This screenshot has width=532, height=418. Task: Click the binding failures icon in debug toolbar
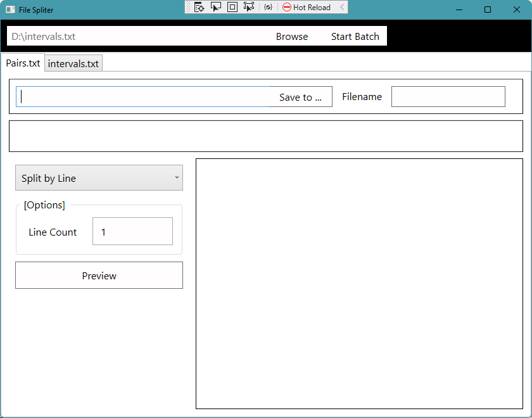click(x=268, y=8)
